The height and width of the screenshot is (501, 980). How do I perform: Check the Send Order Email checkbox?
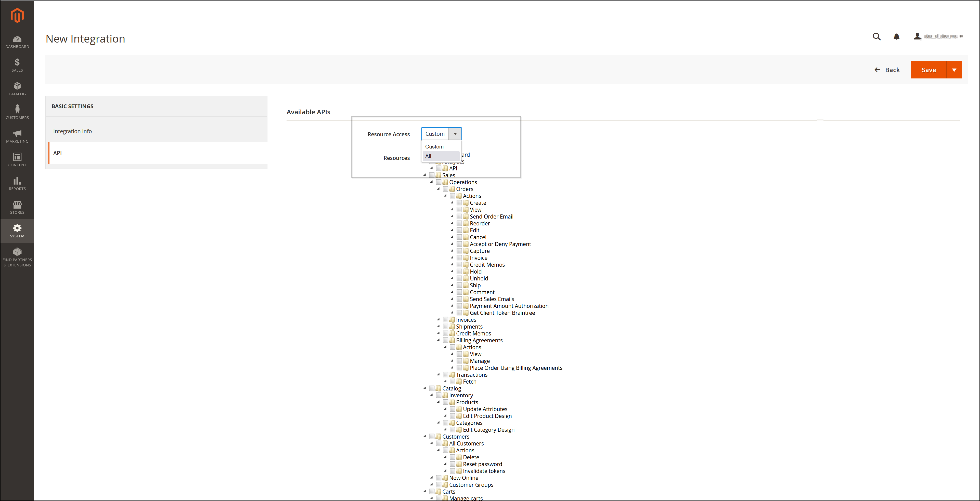point(459,216)
